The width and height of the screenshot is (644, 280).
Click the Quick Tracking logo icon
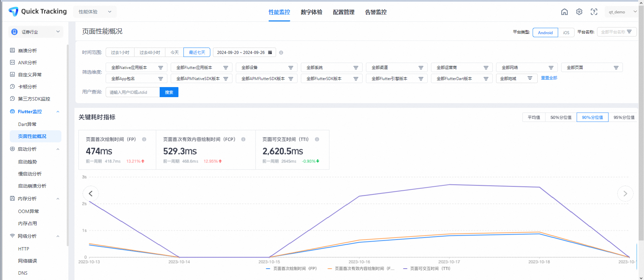click(x=13, y=11)
